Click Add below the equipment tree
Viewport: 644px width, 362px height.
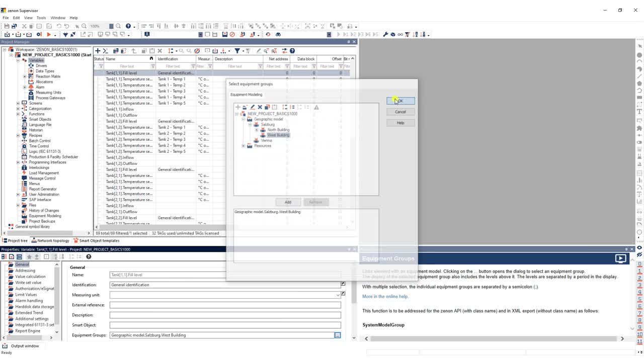pyautogui.click(x=288, y=202)
